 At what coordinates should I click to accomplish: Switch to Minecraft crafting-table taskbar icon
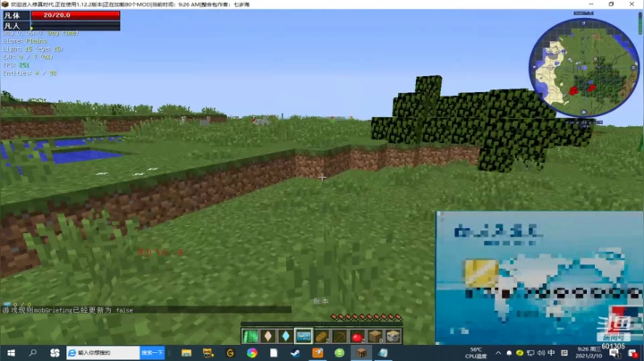(361, 353)
